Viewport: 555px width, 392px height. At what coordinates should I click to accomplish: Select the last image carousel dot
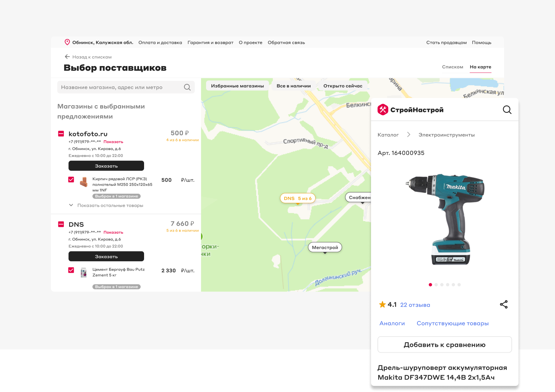tap(459, 285)
